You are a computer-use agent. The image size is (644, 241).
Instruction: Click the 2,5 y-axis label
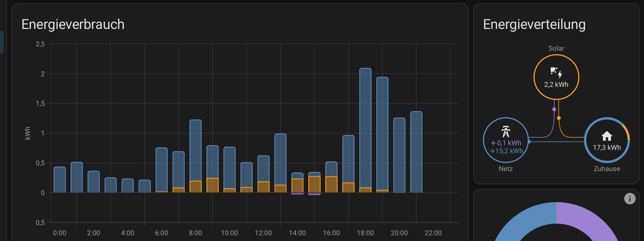pos(40,44)
